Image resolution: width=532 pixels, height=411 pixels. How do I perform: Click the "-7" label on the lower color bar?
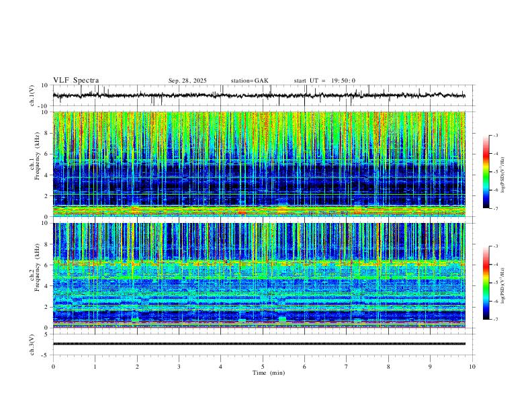click(496, 320)
